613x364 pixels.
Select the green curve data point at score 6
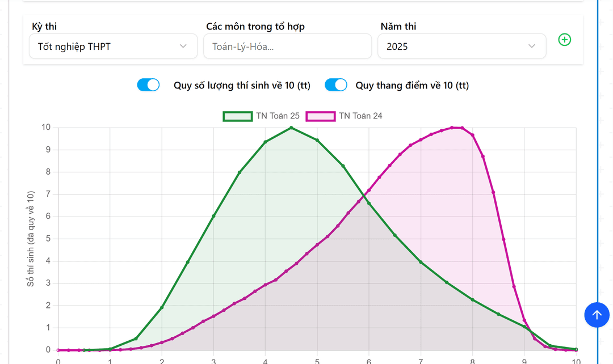[369, 203]
